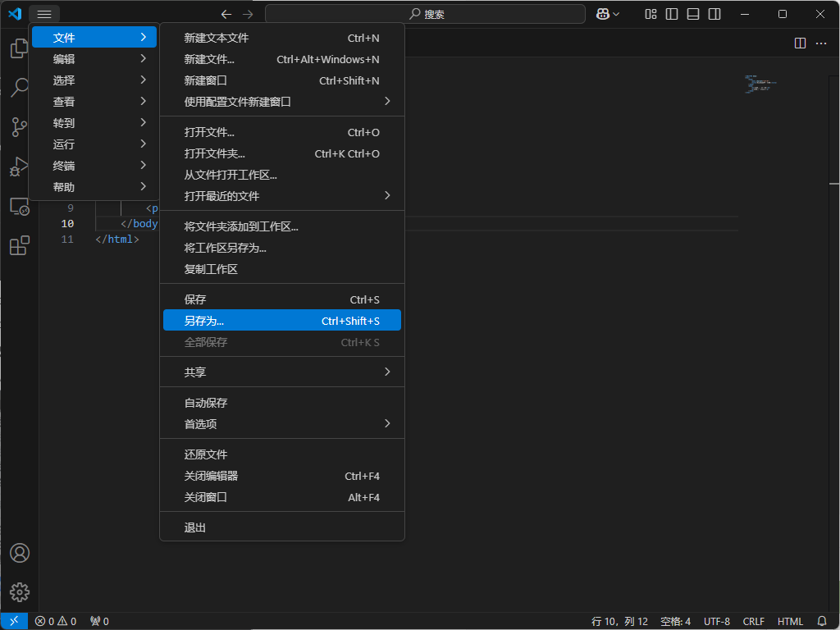Image resolution: width=840 pixels, height=630 pixels.
Task: Open the 编辑 menu
Action: click(94, 59)
